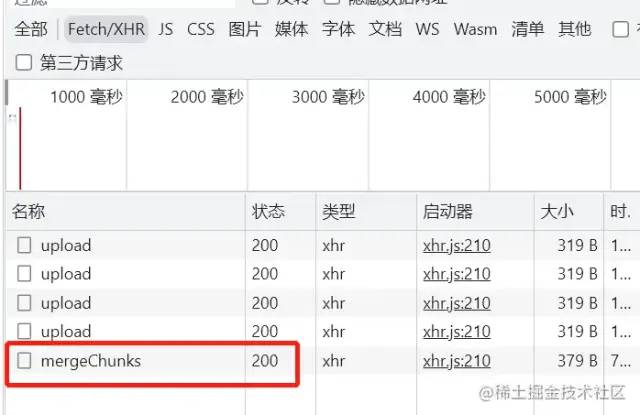Show only 清单 requests

(528, 29)
